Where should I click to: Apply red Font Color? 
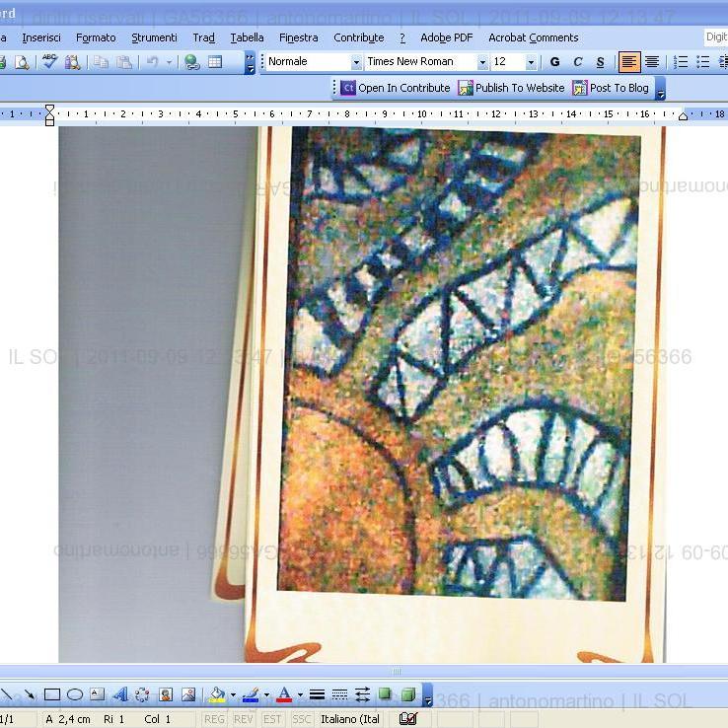pos(284,694)
